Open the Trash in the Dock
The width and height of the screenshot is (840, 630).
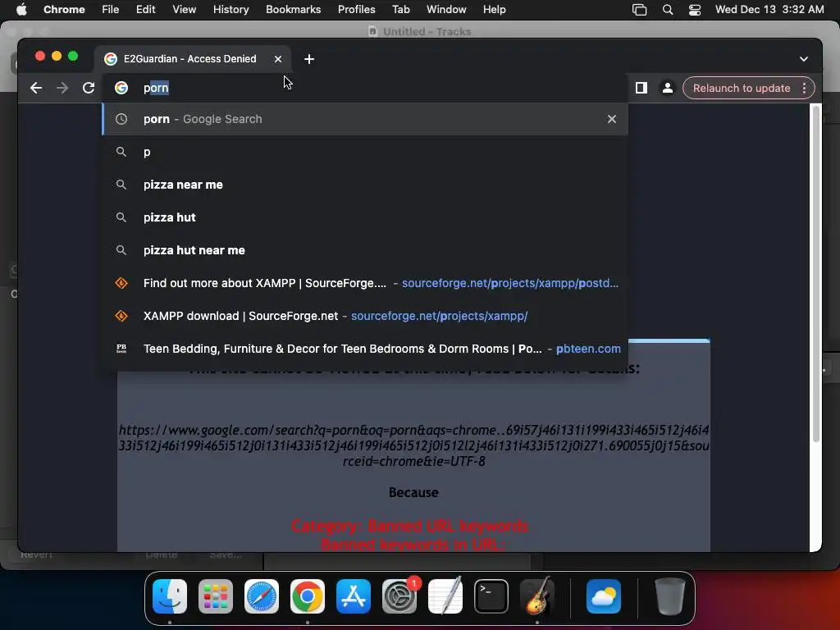click(x=670, y=596)
